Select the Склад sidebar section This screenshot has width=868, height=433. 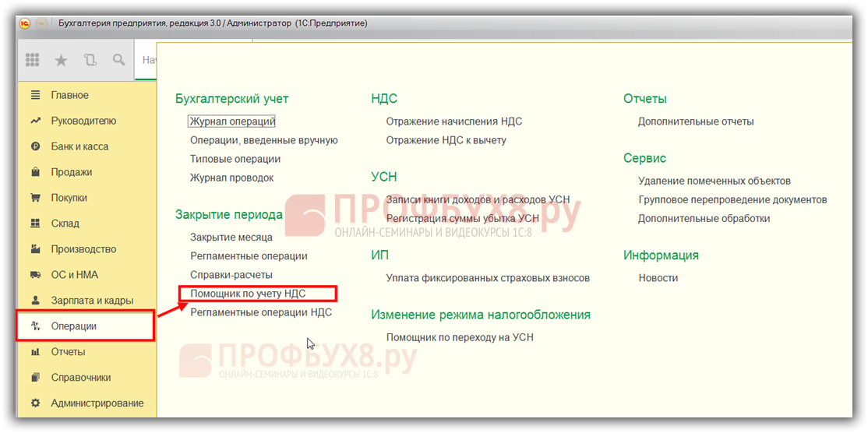[65, 224]
